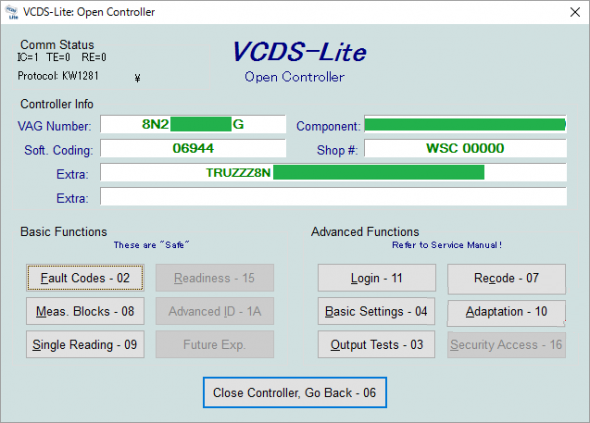Click the greyed Security Access - 16 button
Viewport: 590px width, 423px height.
pyautogui.click(x=506, y=345)
